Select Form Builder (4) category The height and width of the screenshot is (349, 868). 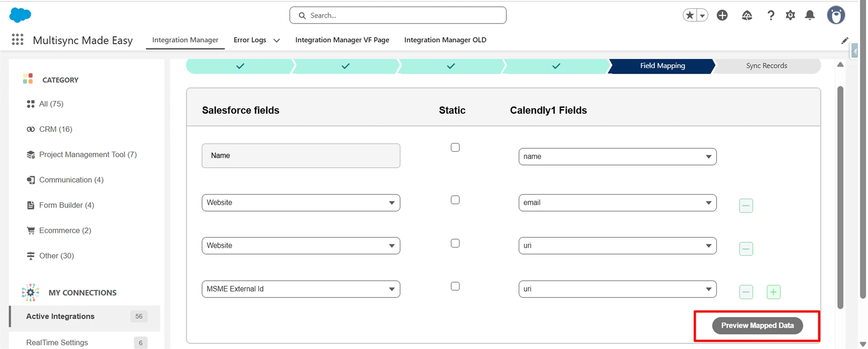coord(66,205)
